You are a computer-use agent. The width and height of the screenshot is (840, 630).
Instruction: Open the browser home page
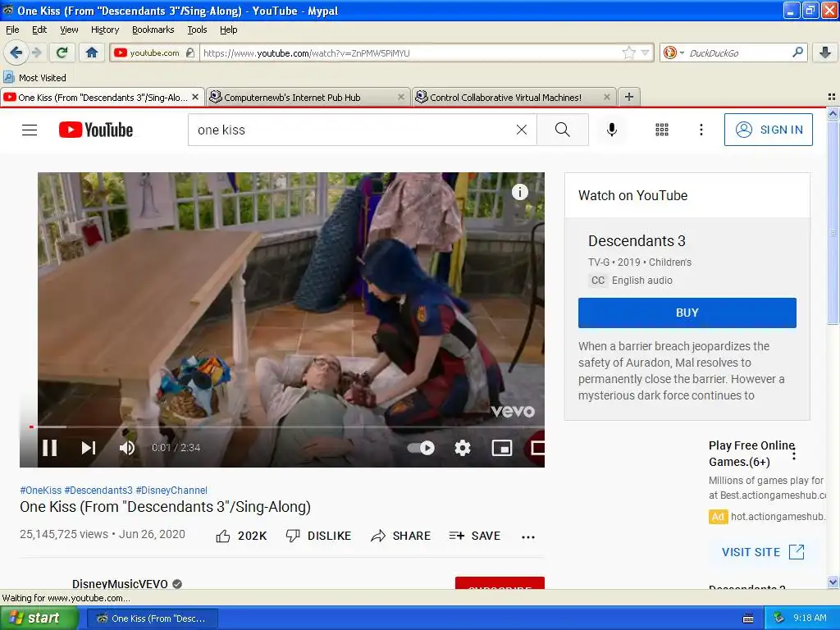[x=92, y=52]
